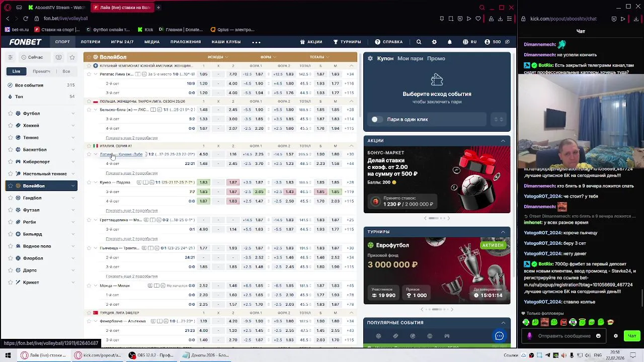Open the Бонус-маркет promo banner

(x=437, y=179)
